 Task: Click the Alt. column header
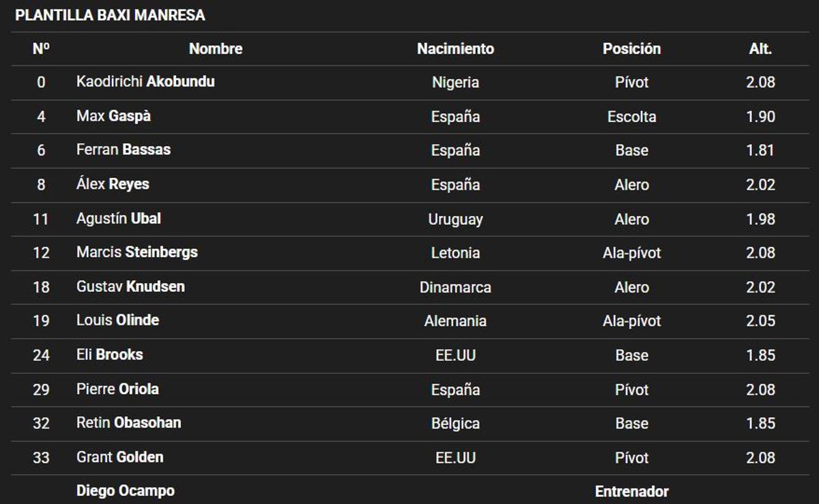click(760, 49)
